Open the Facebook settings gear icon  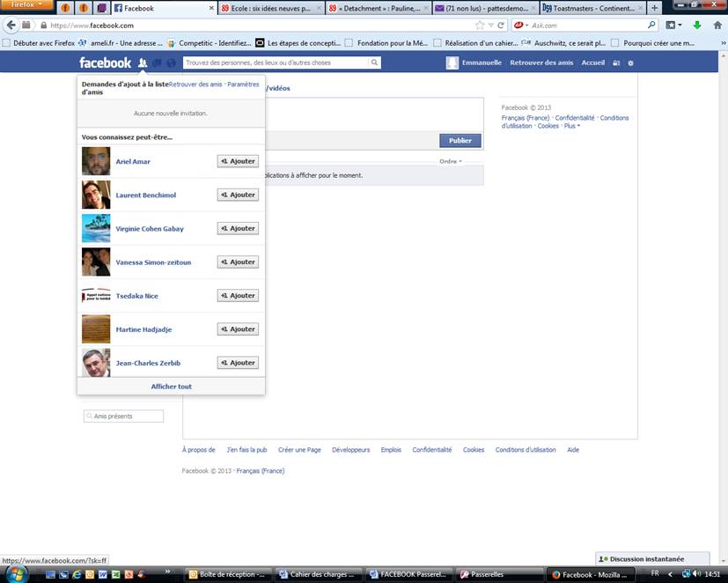tap(630, 63)
